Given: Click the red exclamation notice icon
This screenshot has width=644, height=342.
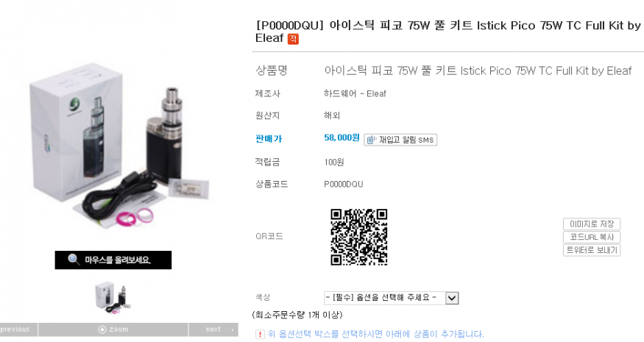Looking at the screenshot, I should pyautogui.click(x=260, y=334).
